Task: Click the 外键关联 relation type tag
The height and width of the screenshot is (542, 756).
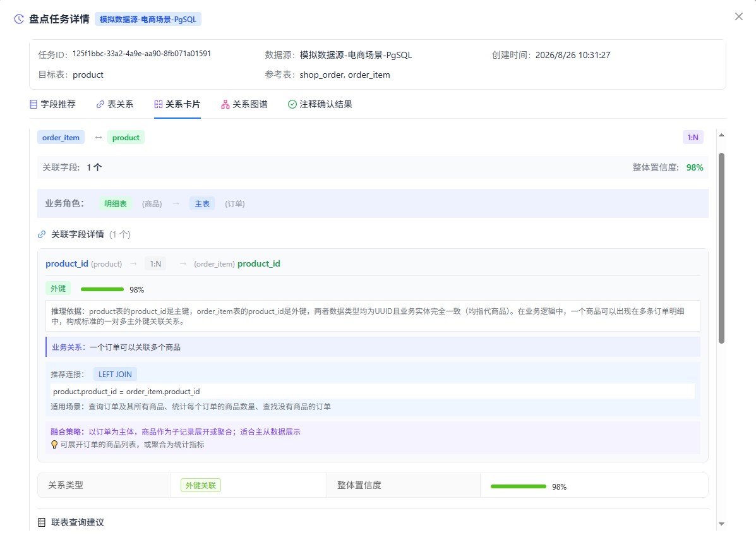Action: coord(201,486)
